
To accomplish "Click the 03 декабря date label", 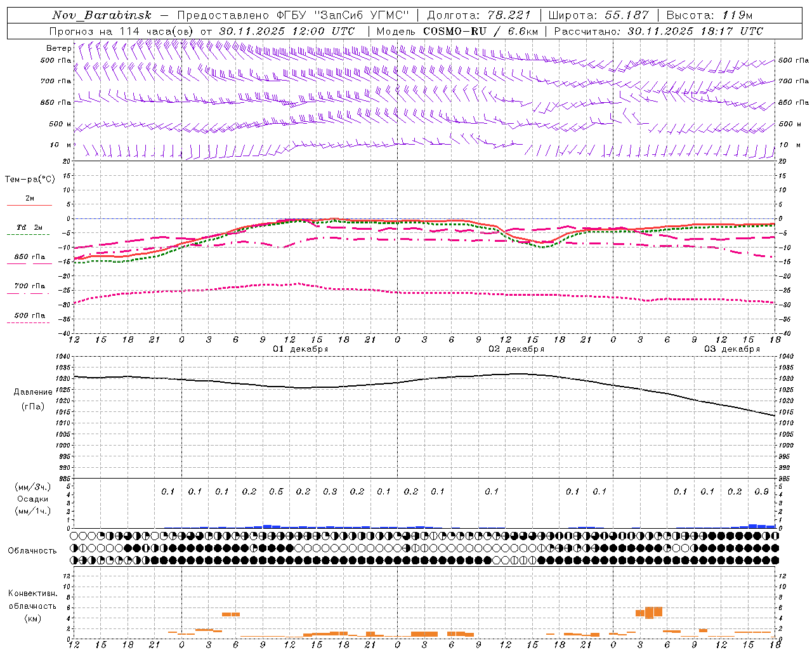I will pyautogui.click(x=732, y=349).
